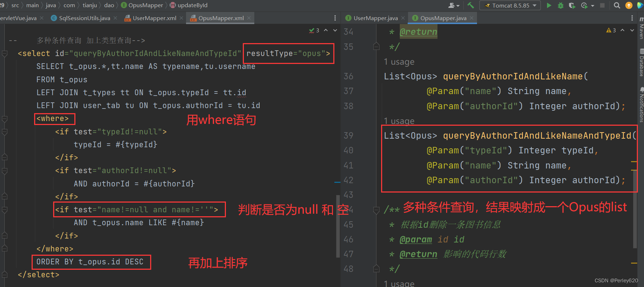Screen dimensions: 644x287
Task: Collapse the authorId if-block fold marker
Action: [5, 171]
